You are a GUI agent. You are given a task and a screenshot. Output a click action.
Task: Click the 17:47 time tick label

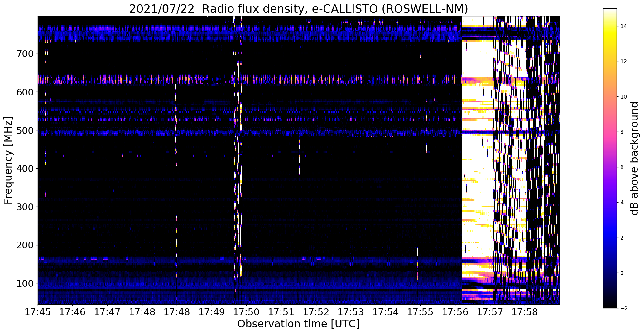[107, 312]
